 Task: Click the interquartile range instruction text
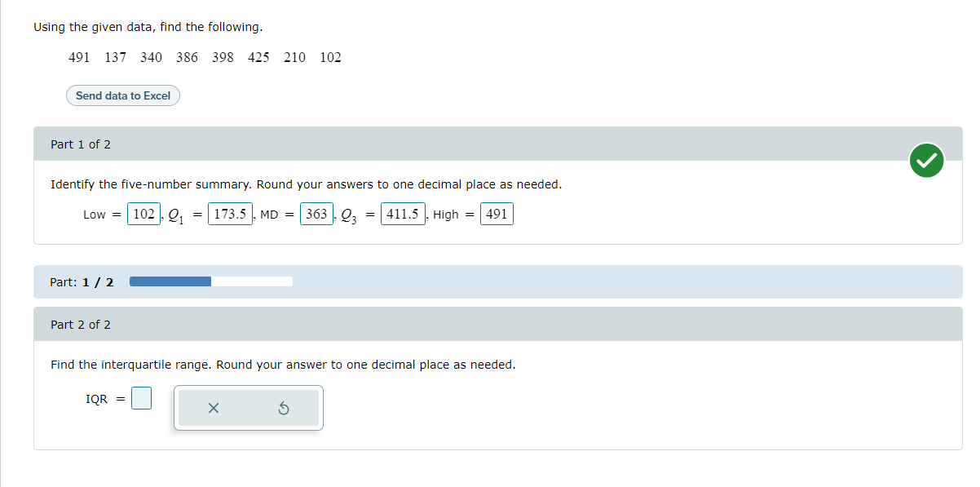[281, 365]
